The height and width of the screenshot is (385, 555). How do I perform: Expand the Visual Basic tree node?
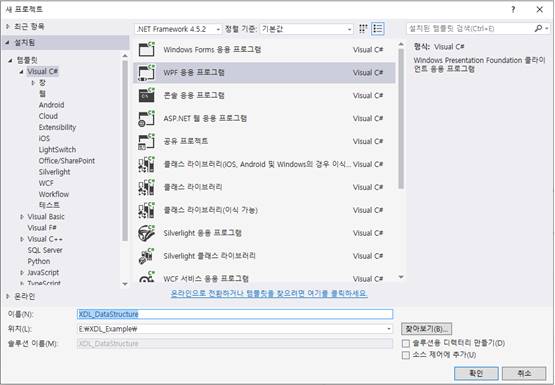[22, 217]
